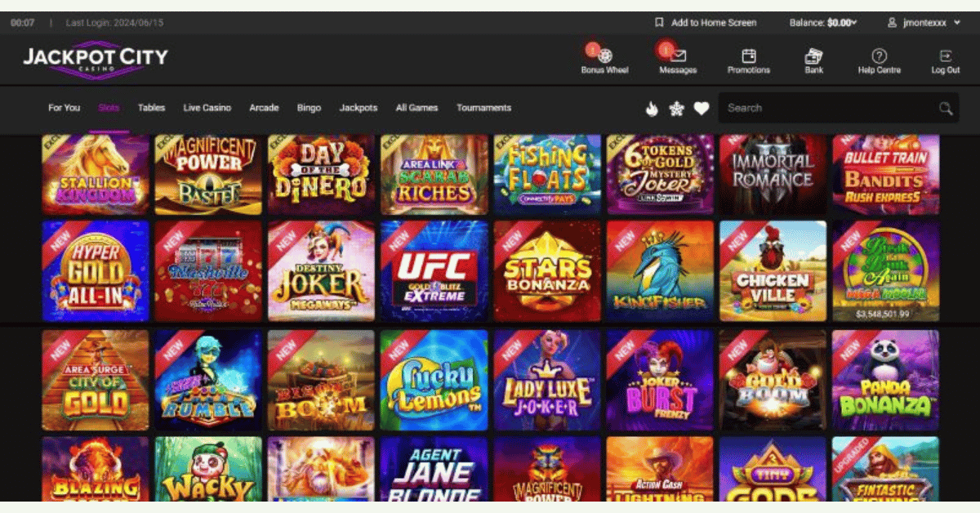Image resolution: width=980 pixels, height=513 pixels.
Task: Show hot games with flame icon
Action: click(x=652, y=109)
